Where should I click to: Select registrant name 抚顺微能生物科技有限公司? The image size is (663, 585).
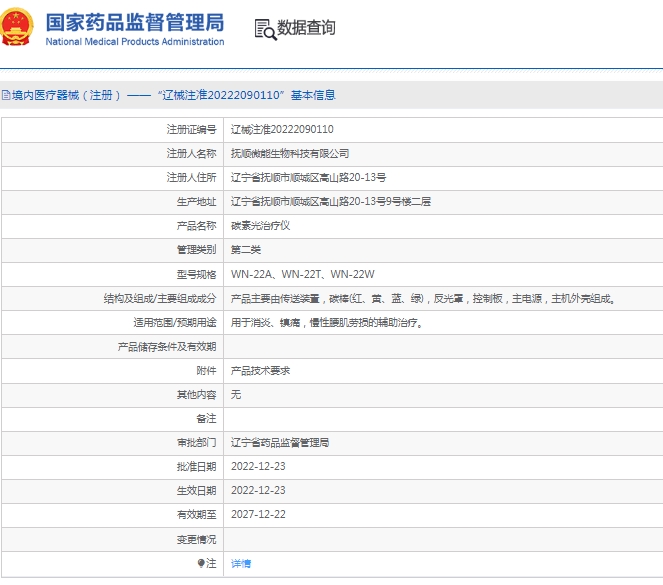click(x=290, y=153)
